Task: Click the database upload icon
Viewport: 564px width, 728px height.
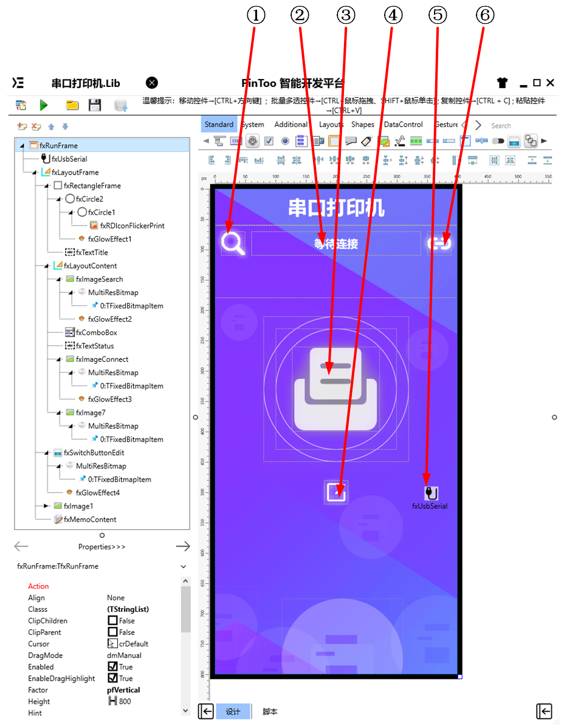Action: coord(120,105)
